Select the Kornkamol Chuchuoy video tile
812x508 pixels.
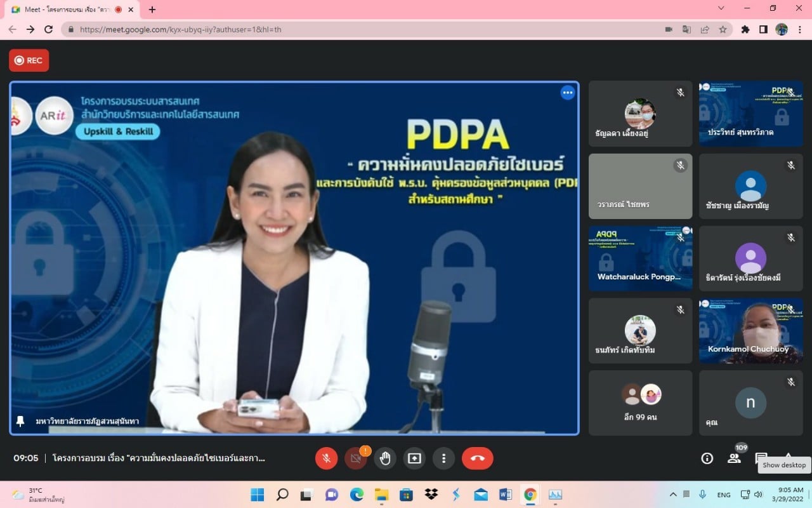[x=750, y=331]
